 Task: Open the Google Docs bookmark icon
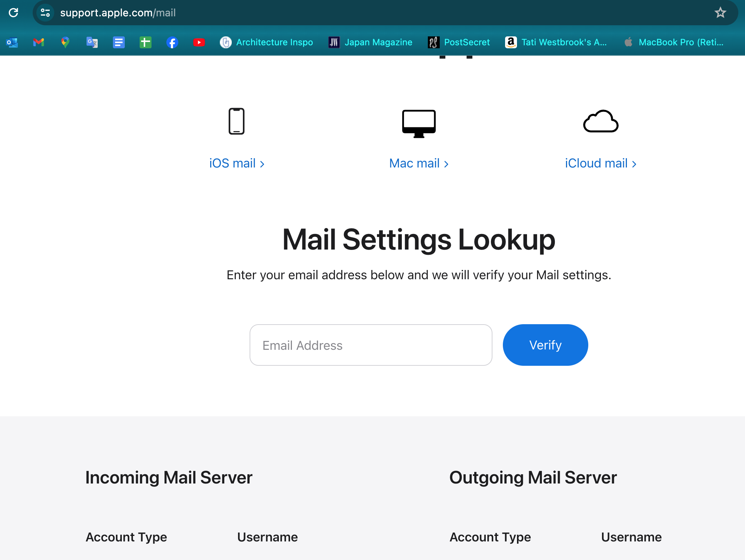[x=119, y=42]
